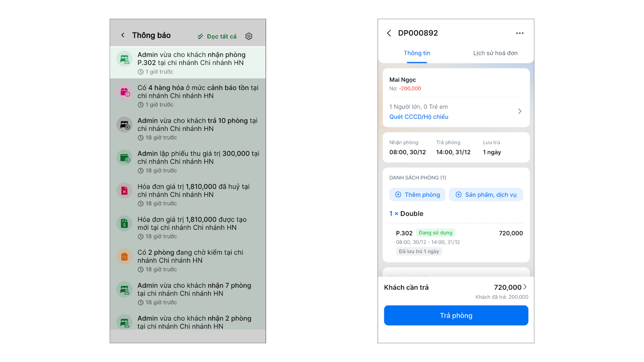Go back from booking DP000892
The height and width of the screenshot is (362, 644).
pyautogui.click(x=389, y=33)
